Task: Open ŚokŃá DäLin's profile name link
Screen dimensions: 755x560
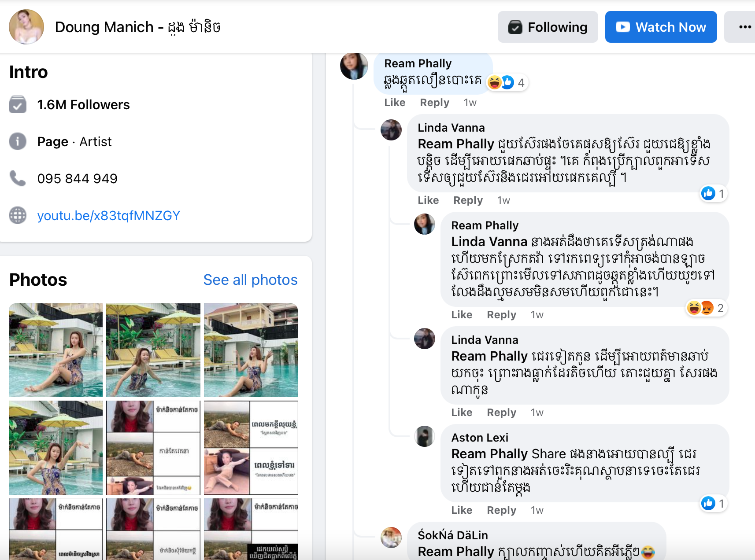Action: 453,535
